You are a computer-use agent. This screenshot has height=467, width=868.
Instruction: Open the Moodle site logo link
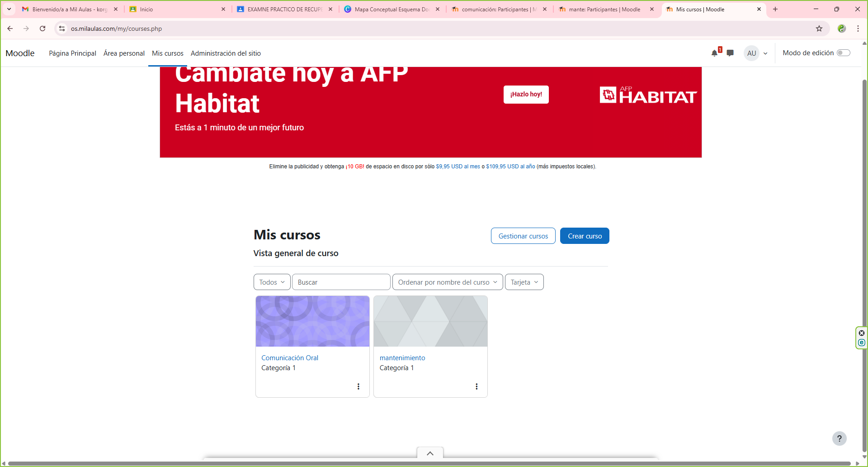[x=20, y=53]
